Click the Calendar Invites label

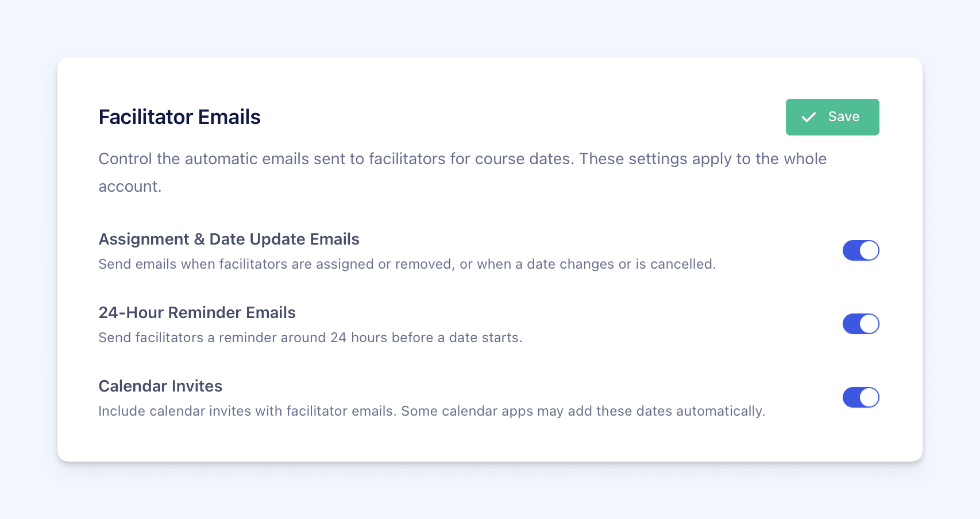coord(160,386)
